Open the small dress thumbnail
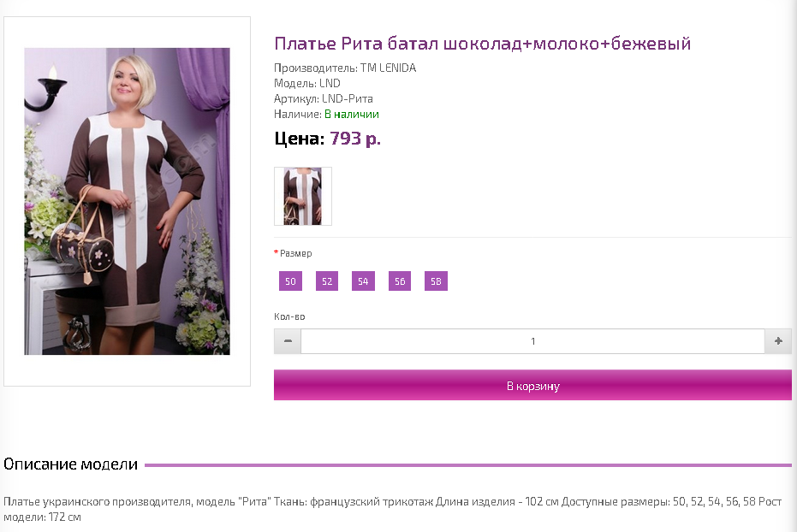This screenshot has width=797, height=532. [x=303, y=196]
